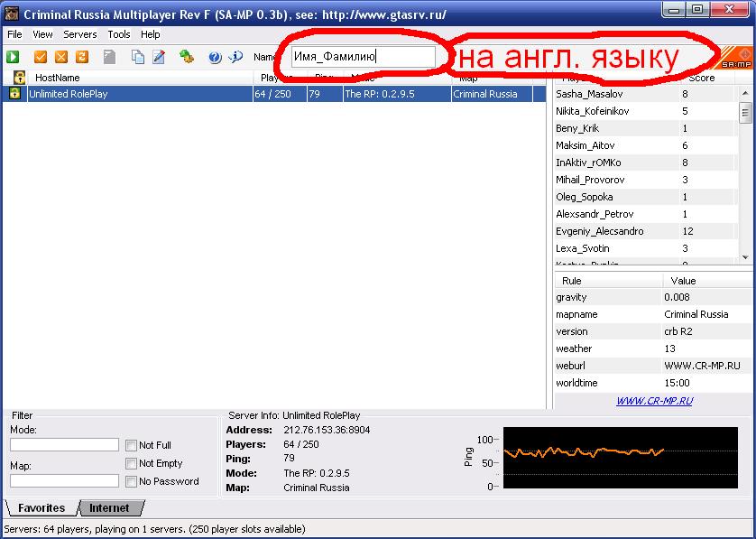The image size is (756, 539).
Task: Click the weburl rule row
Action: click(652, 366)
